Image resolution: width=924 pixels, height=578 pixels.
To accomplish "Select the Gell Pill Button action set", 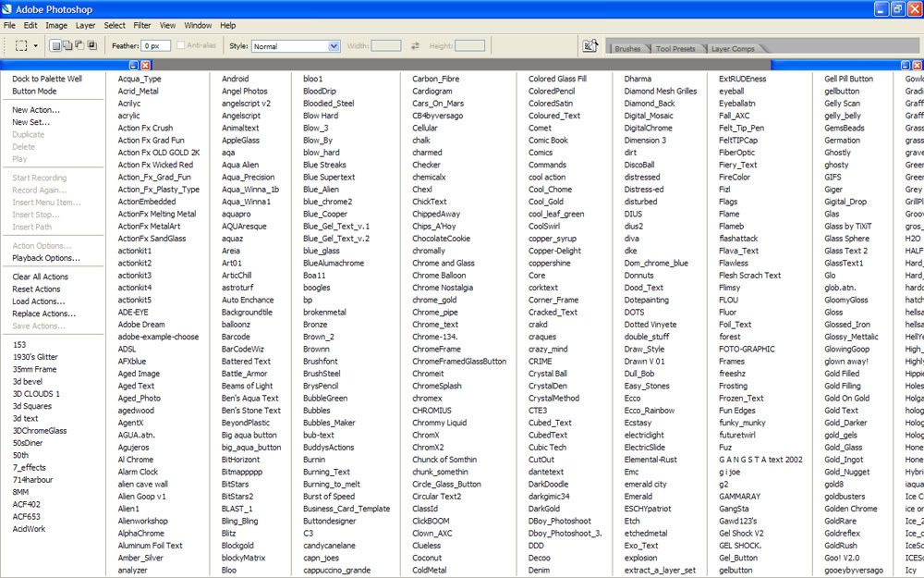I will [848, 79].
